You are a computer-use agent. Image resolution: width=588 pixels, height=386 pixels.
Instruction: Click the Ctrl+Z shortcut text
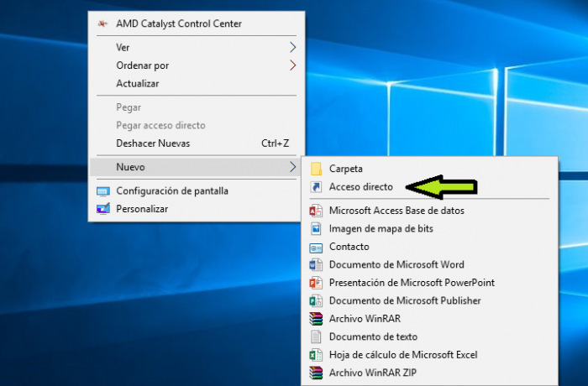275,143
